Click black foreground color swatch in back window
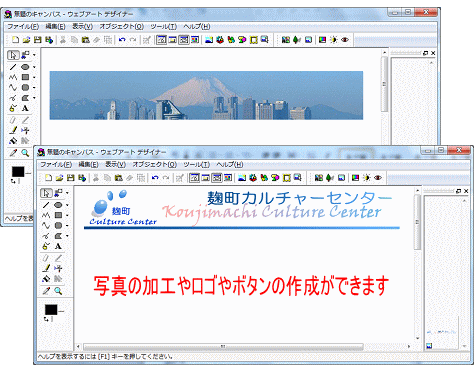475x372 pixels. [18, 172]
